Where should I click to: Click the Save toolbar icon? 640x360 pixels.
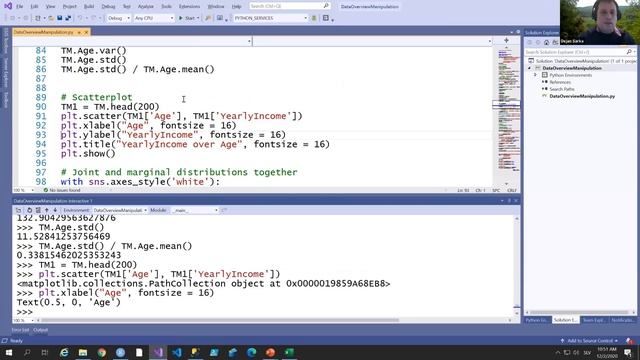click(x=60, y=18)
